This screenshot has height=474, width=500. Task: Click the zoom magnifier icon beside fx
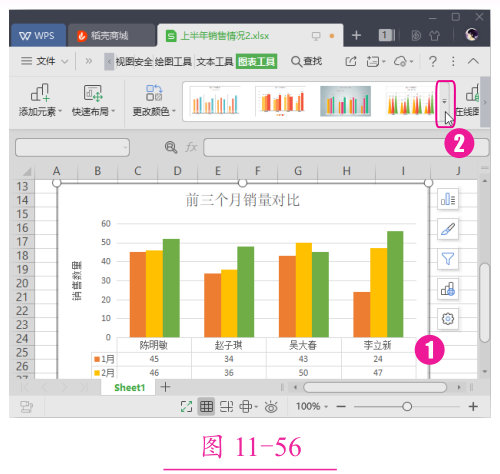[x=171, y=147]
